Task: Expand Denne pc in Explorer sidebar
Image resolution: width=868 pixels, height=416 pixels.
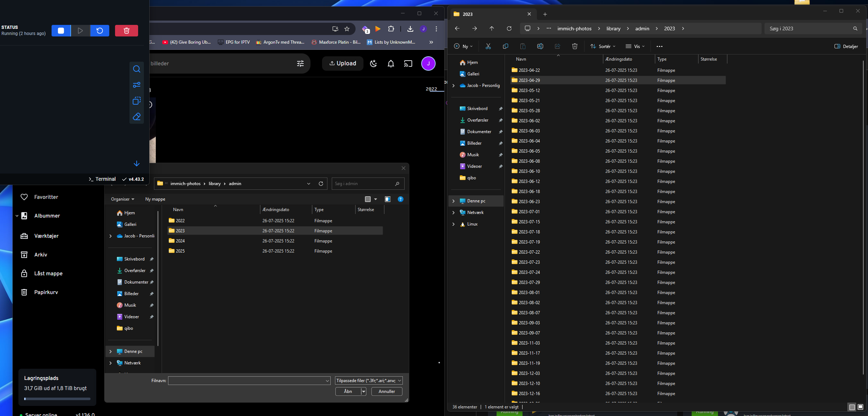Action: [454, 201]
